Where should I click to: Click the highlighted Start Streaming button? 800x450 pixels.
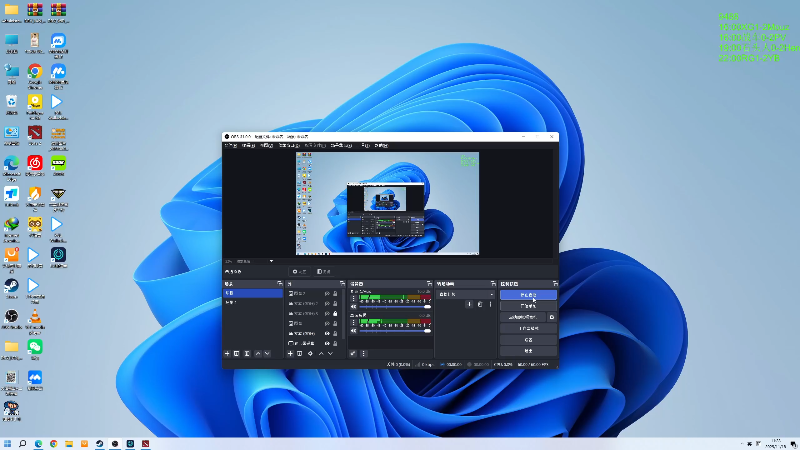pyautogui.click(x=528, y=295)
